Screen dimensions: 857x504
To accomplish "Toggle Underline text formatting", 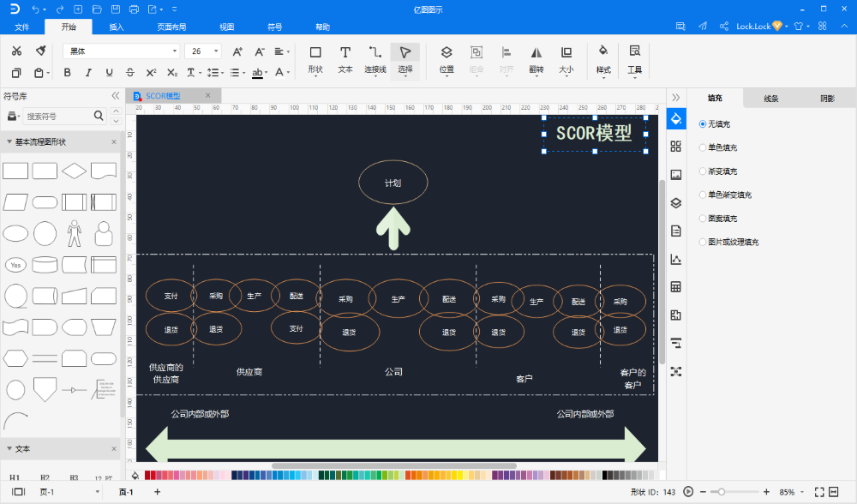I will 110,73.
